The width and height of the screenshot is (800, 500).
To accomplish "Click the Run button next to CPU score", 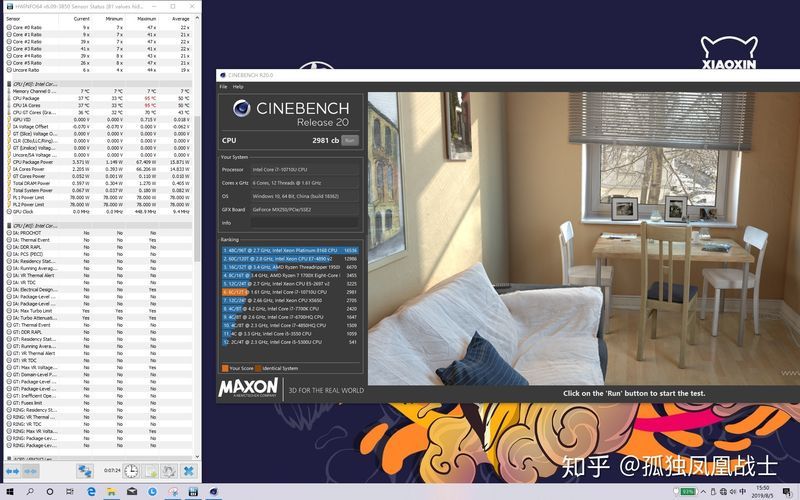I will 350,140.
